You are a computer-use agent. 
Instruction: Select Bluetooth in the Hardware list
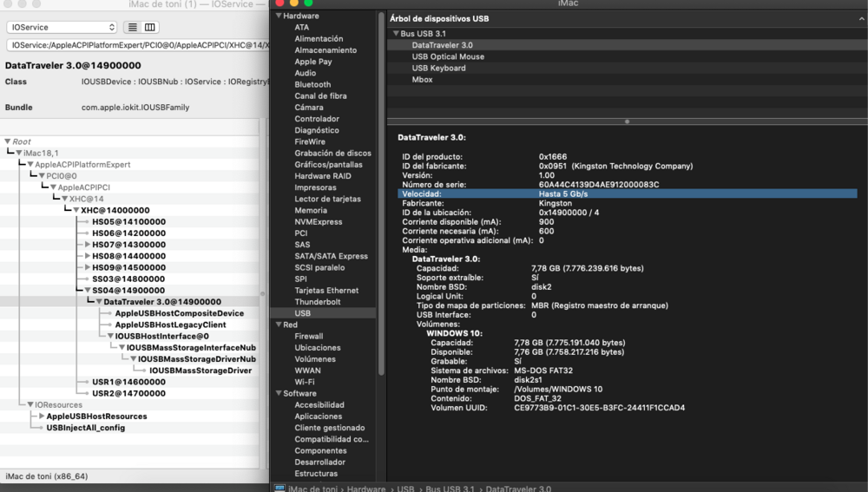(x=312, y=84)
